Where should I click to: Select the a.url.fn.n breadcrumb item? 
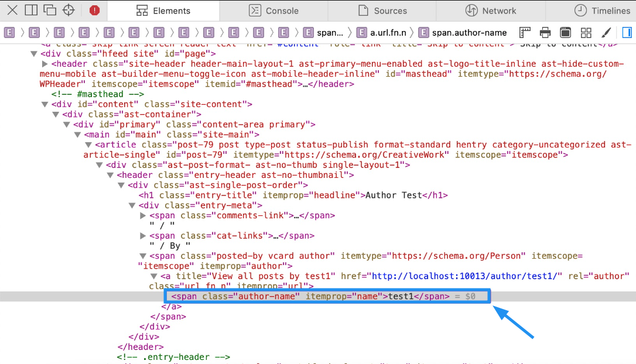click(x=382, y=32)
